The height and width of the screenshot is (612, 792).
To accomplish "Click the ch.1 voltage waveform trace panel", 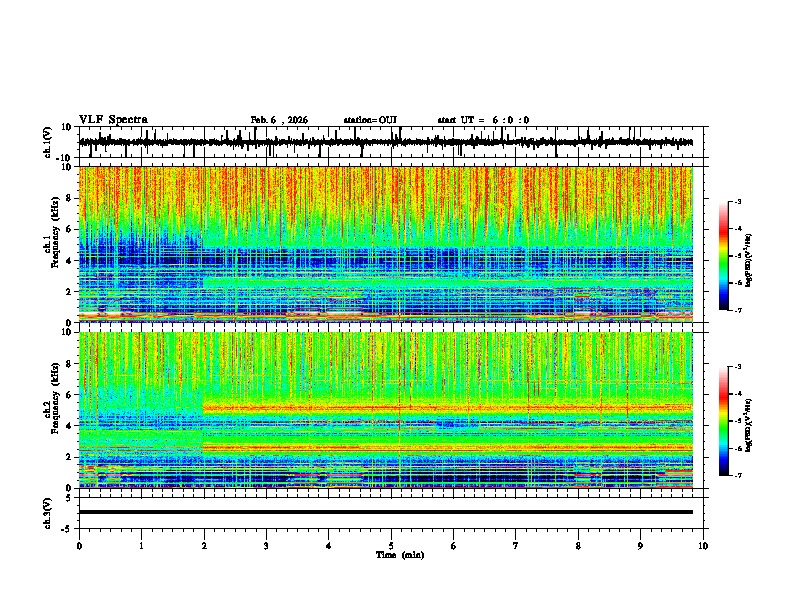I will [x=391, y=142].
